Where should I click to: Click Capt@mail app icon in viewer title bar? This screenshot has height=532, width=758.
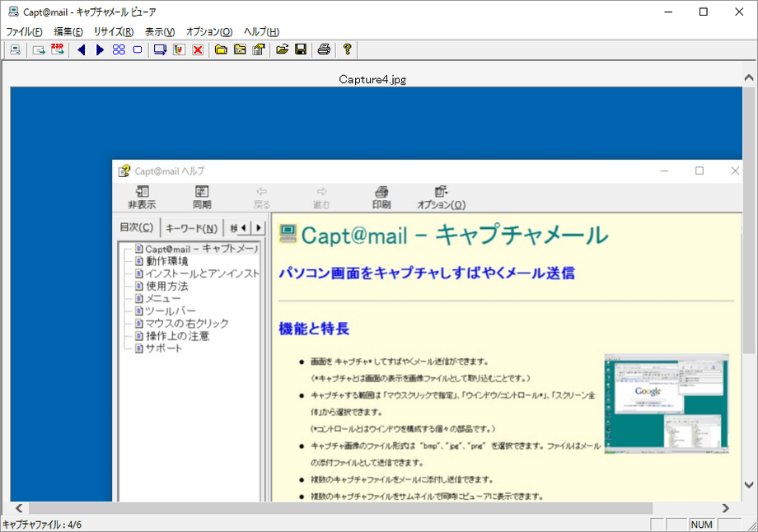(13, 12)
